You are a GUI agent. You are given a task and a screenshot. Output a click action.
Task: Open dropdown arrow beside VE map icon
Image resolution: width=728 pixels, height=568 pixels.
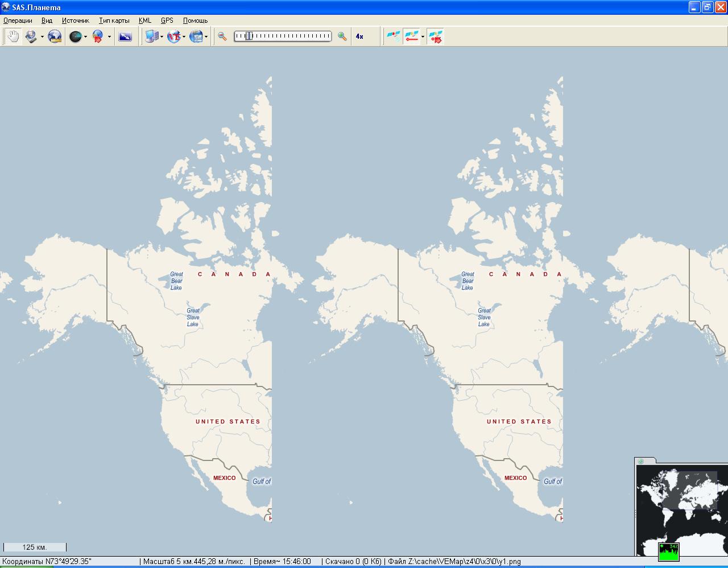pyautogui.click(x=184, y=37)
